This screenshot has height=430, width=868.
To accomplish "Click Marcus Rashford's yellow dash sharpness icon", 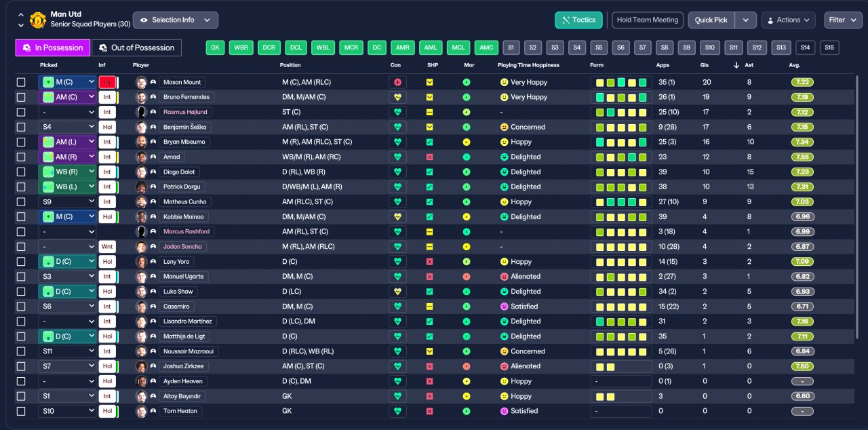I will (429, 232).
